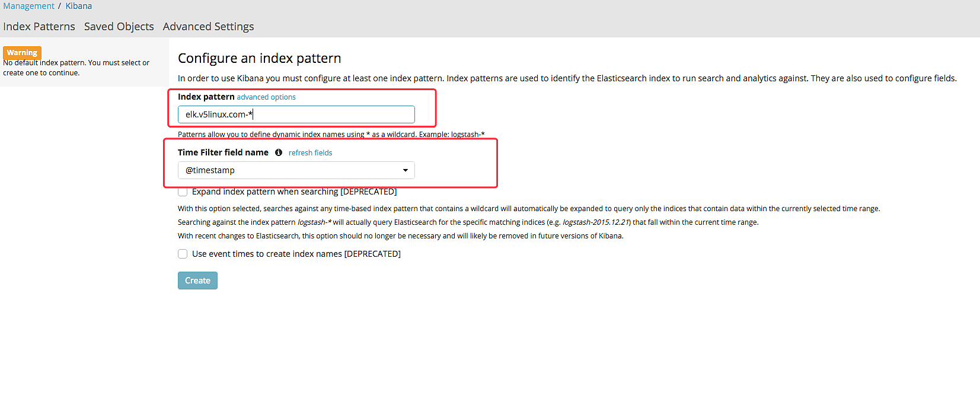Switch to the Index Patterns tab
The image size is (980, 411).
click(x=39, y=27)
